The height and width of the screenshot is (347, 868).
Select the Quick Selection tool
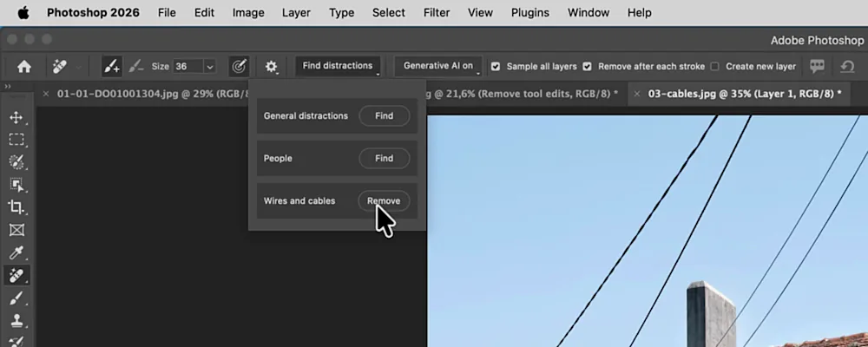[x=16, y=162]
